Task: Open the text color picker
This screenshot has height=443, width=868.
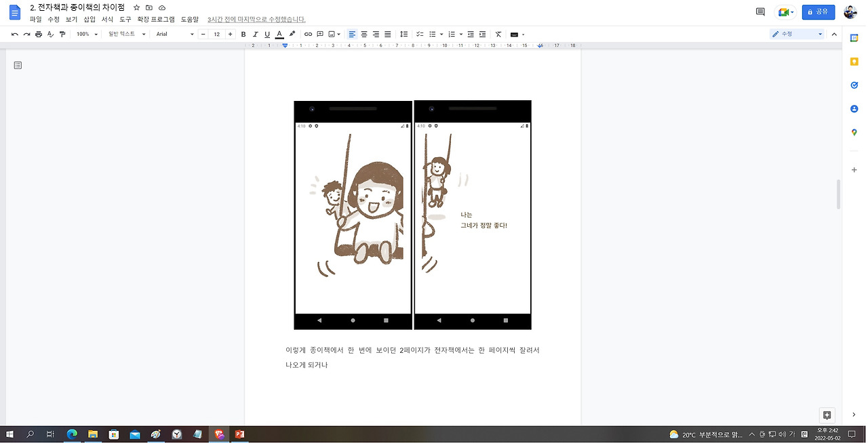Action: click(x=279, y=34)
